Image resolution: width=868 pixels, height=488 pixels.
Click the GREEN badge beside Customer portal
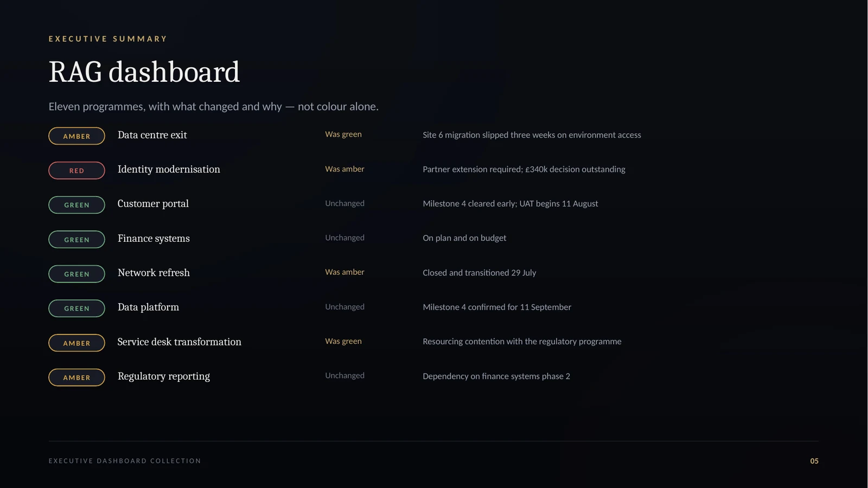tap(76, 205)
